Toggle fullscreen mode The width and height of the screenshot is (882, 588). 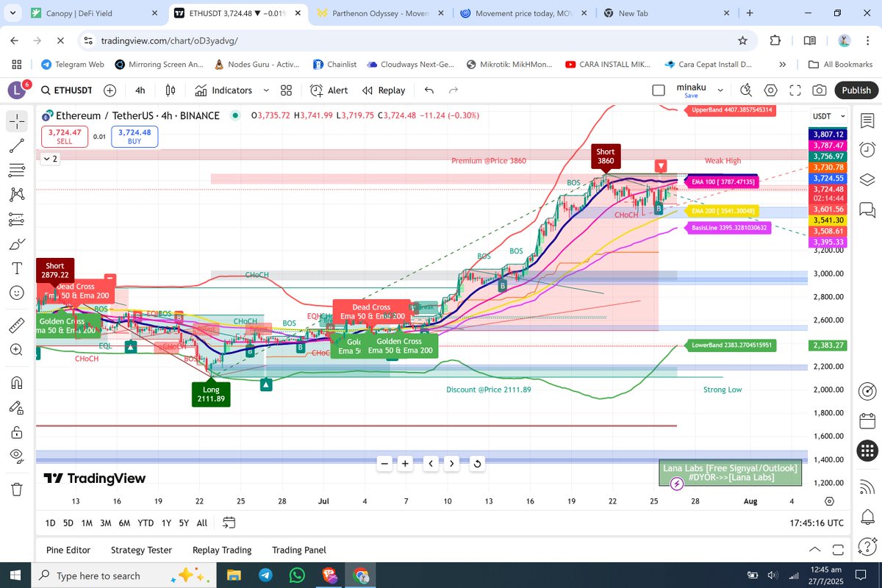(795, 90)
